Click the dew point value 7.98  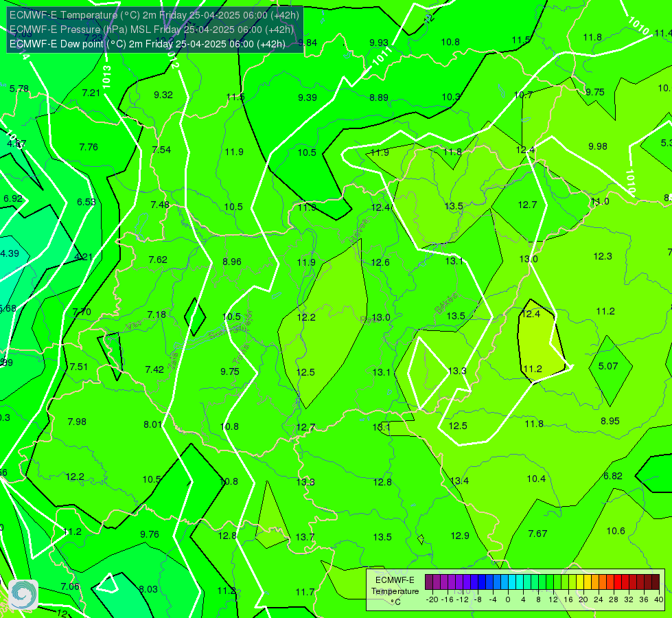(x=77, y=422)
